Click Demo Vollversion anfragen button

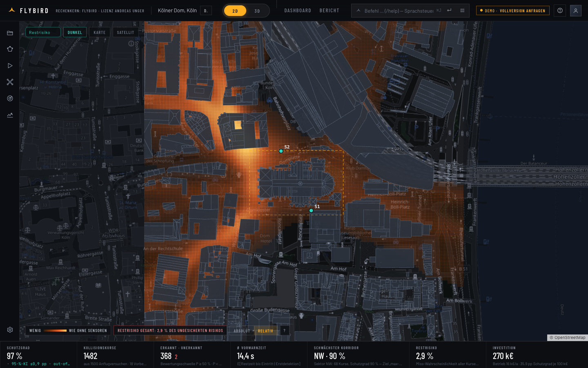click(512, 11)
